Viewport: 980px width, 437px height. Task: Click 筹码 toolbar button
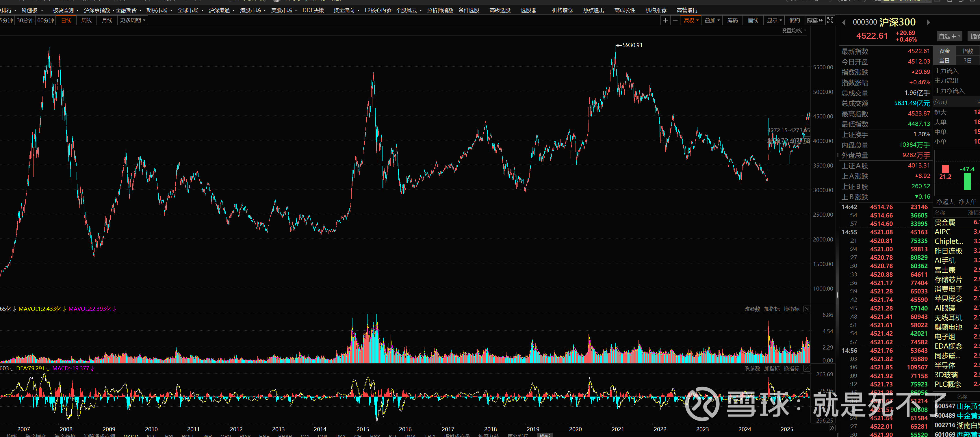pos(732,21)
